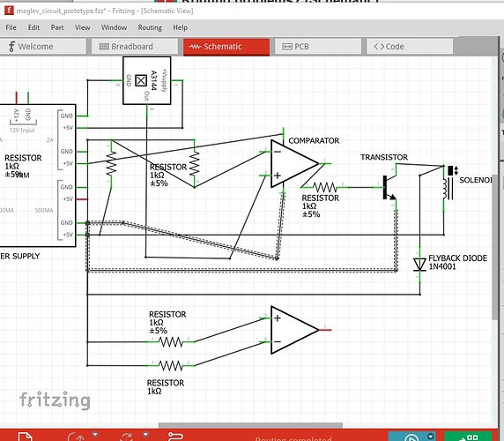Select the flyback diode 1N4001 symbol
This screenshot has height=441, width=504.
pos(419,265)
